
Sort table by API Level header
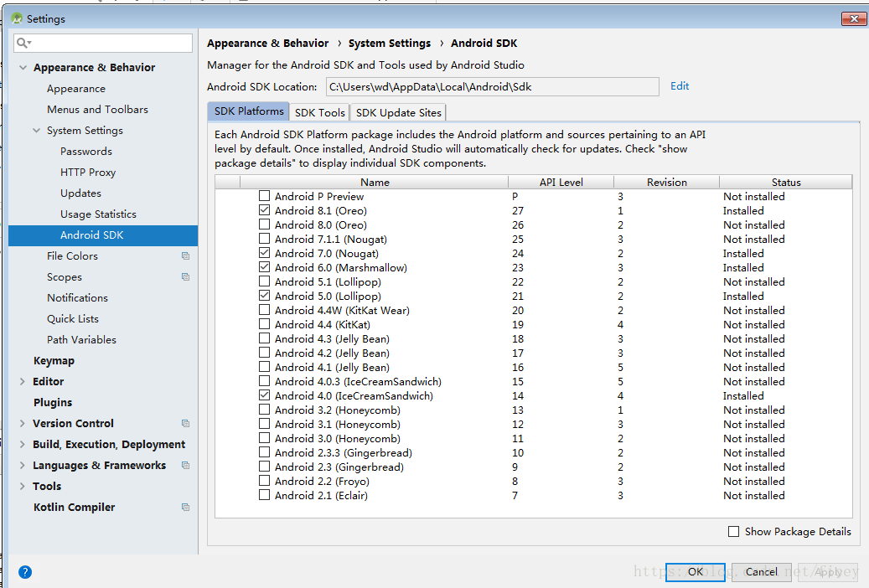[x=561, y=183]
